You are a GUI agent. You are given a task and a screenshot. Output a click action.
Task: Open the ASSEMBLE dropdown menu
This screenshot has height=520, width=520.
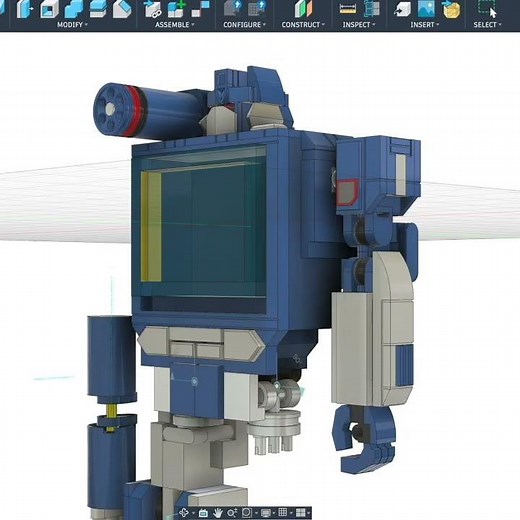(175, 25)
